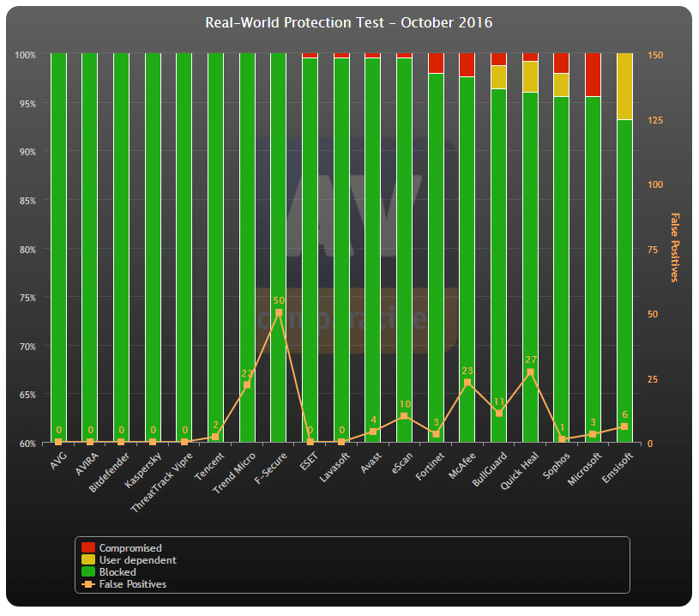Click the Tencent bar
This screenshot has width=699, height=616.
pyautogui.click(x=216, y=248)
